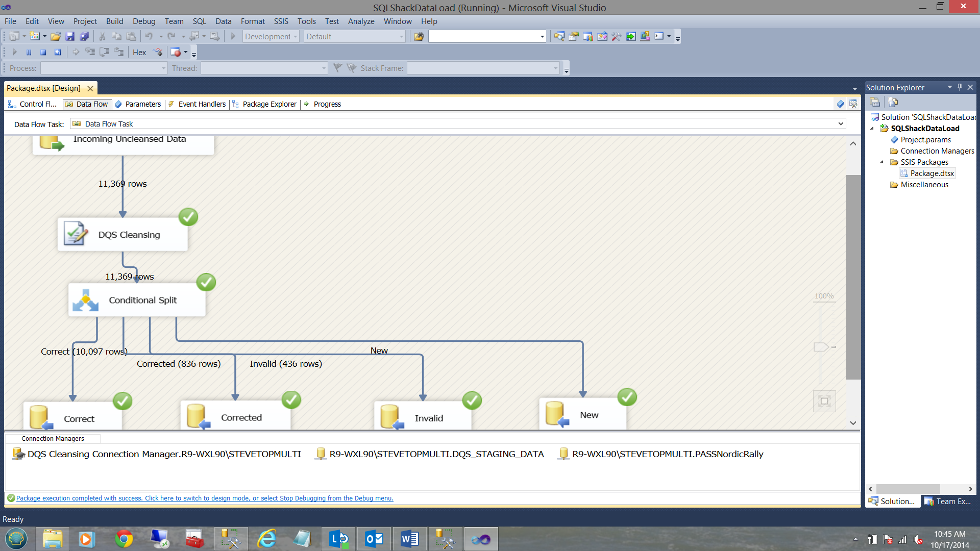This screenshot has width=980, height=551.
Task: Click the DQS Cleansing component icon
Action: click(76, 234)
